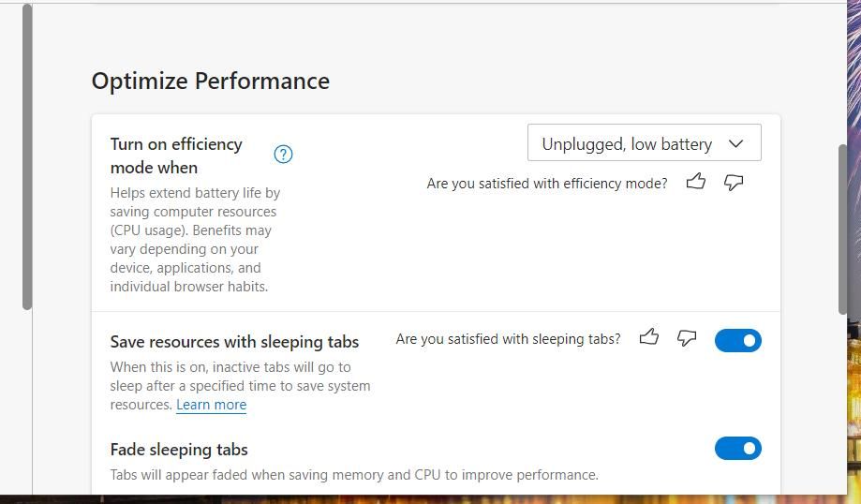Viewport: 861px width, 504px height.
Task: Open efficiency mode help question icon
Action: pyautogui.click(x=283, y=155)
